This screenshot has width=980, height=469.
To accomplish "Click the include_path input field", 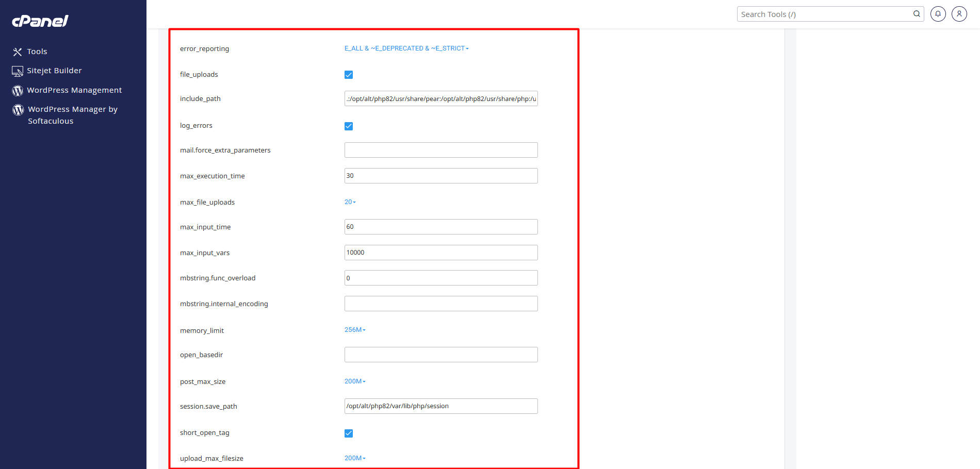I will (x=441, y=98).
